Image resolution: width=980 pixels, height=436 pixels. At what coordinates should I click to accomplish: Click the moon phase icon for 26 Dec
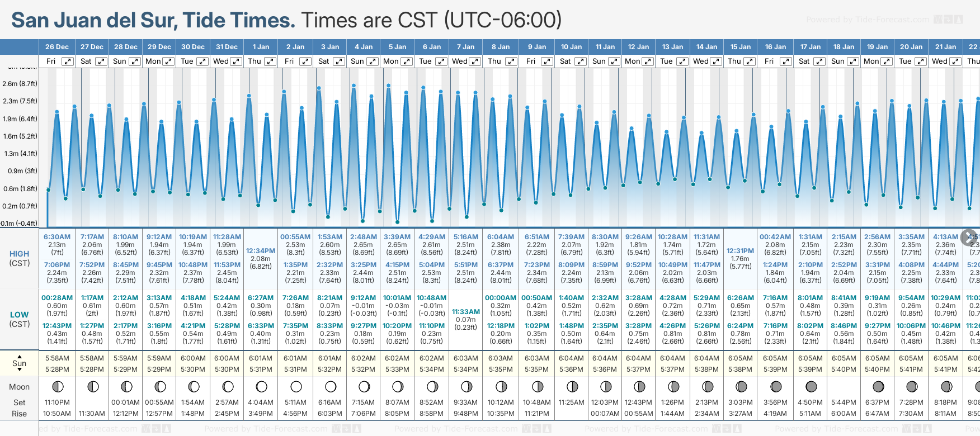click(x=57, y=387)
